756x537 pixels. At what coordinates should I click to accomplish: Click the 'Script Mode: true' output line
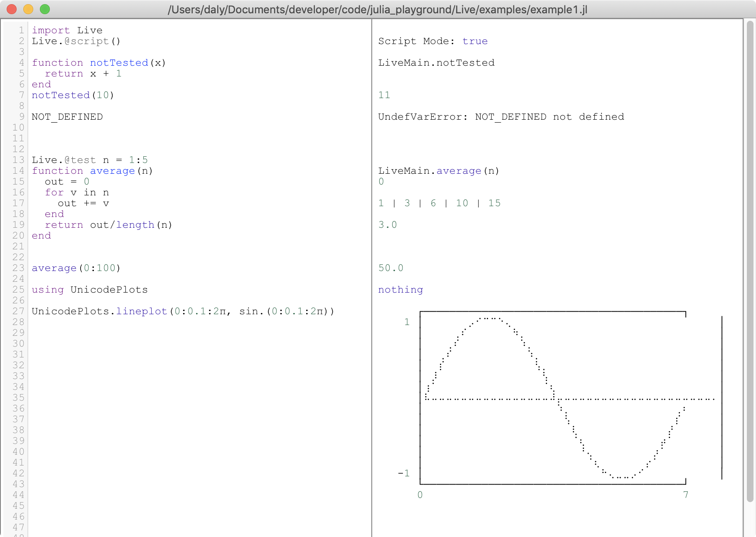[432, 41]
